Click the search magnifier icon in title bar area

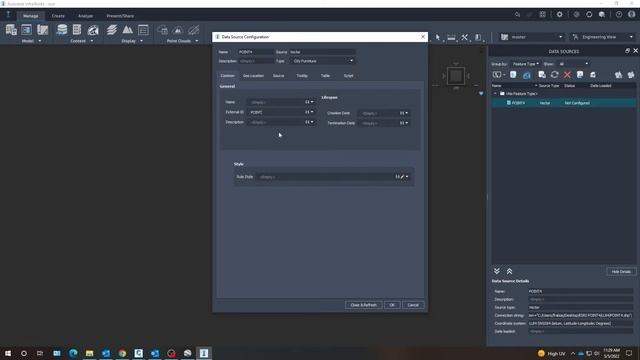(517, 15)
